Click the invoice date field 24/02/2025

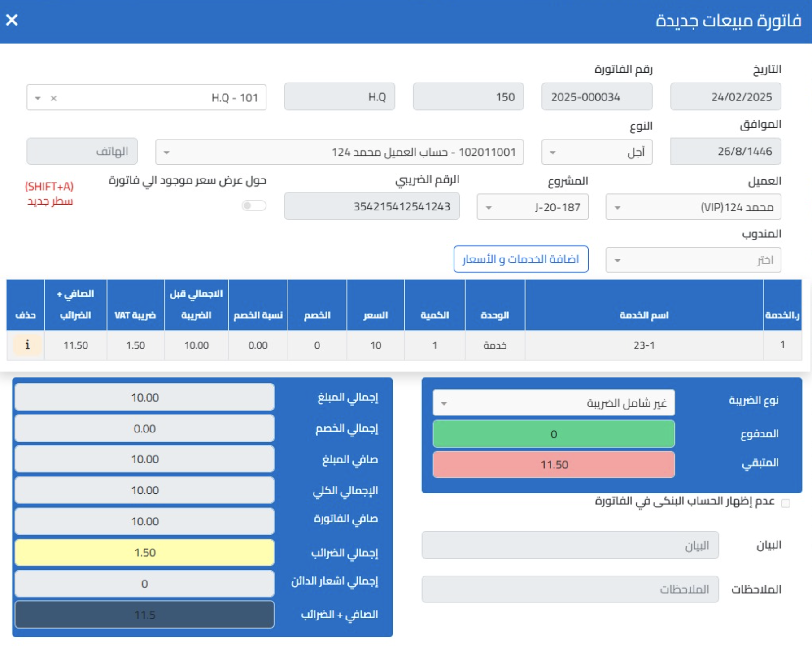pyautogui.click(x=725, y=97)
